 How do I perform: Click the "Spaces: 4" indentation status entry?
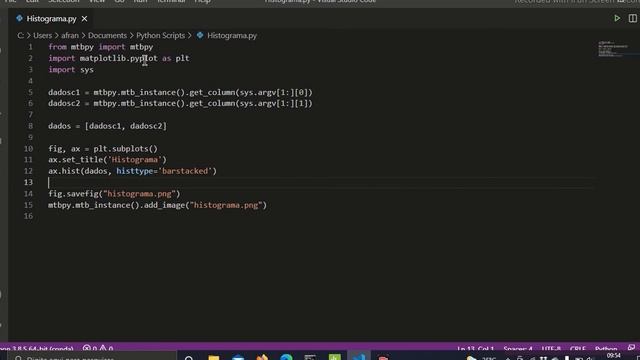coord(518,349)
